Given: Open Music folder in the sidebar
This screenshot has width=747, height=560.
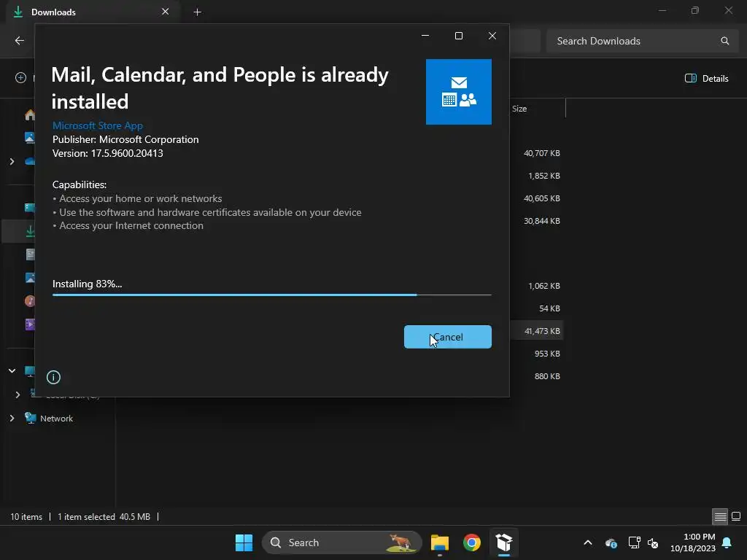Looking at the screenshot, I should [x=30, y=301].
